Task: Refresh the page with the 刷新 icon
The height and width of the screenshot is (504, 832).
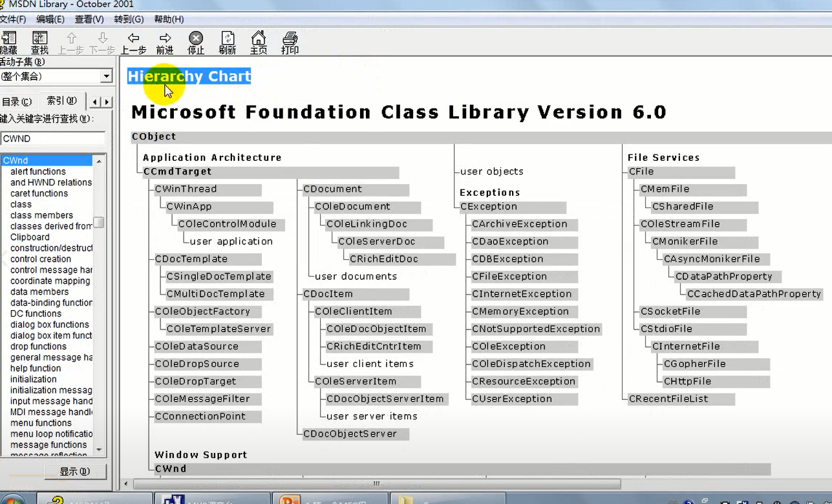Action: coord(228,43)
